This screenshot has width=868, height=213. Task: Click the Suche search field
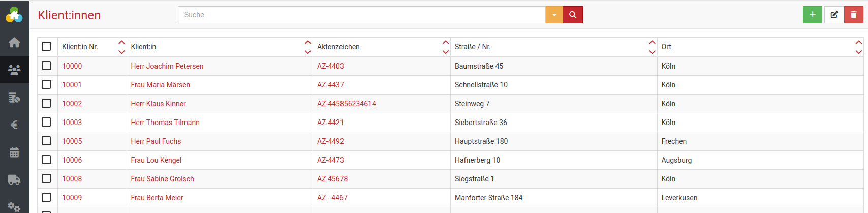pyautogui.click(x=361, y=15)
